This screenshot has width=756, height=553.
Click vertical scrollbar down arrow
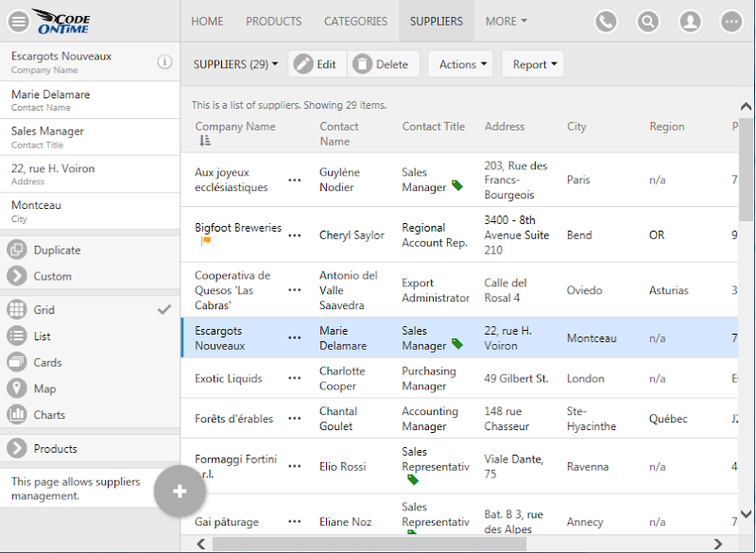746,514
